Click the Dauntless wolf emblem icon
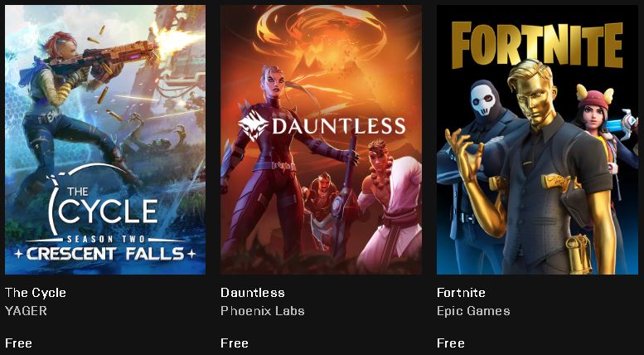The width and height of the screenshot is (644, 355). [x=253, y=125]
